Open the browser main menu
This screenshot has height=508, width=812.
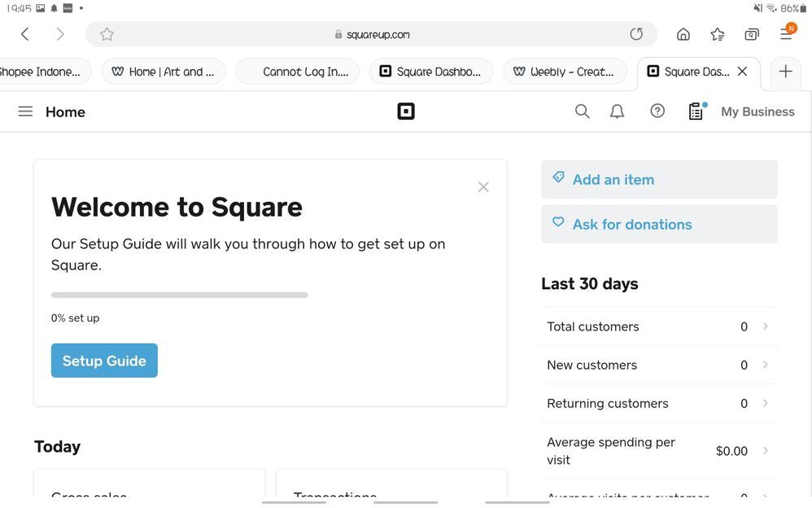click(787, 33)
